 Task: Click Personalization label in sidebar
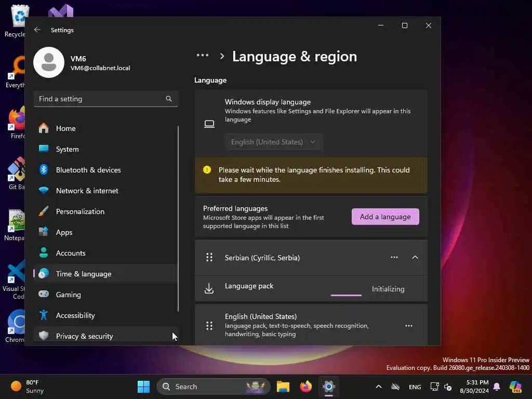[80, 211]
